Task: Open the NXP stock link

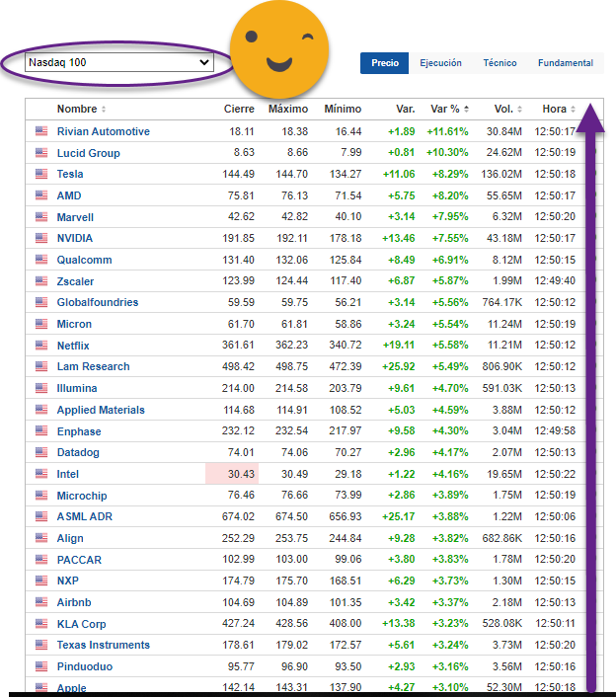Action: 67,581
